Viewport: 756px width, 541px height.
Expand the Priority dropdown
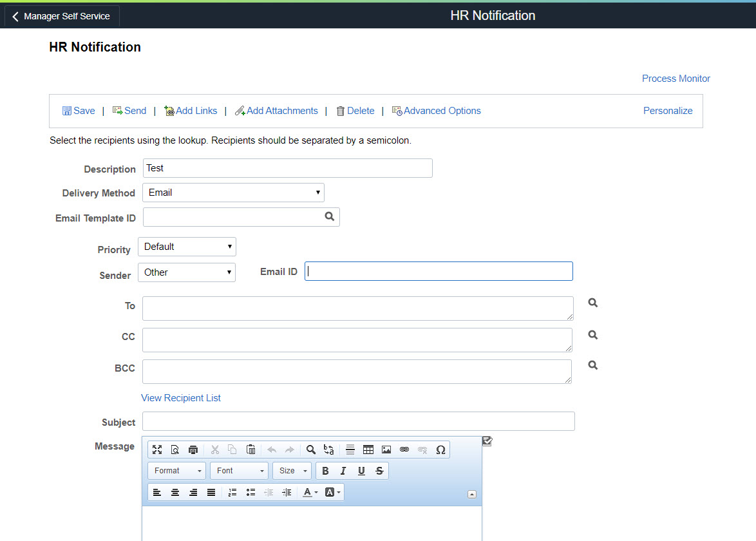click(x=187, y=247)
